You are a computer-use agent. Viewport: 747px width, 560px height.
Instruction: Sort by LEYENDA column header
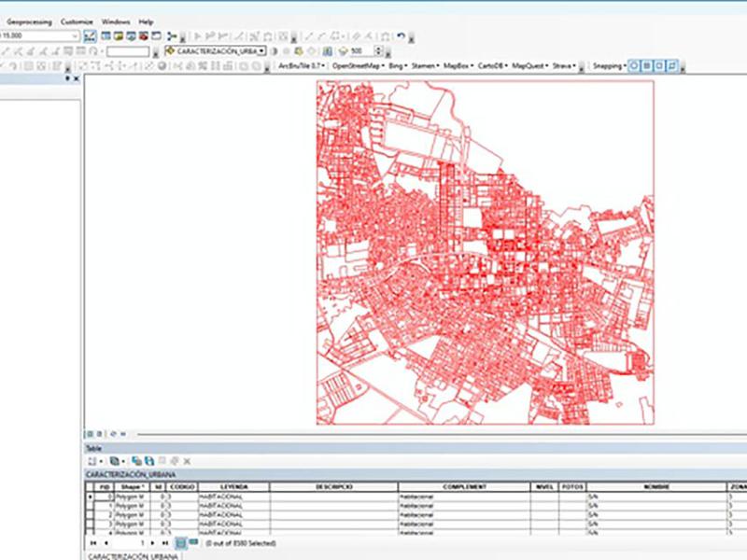(x=233, y=487)
